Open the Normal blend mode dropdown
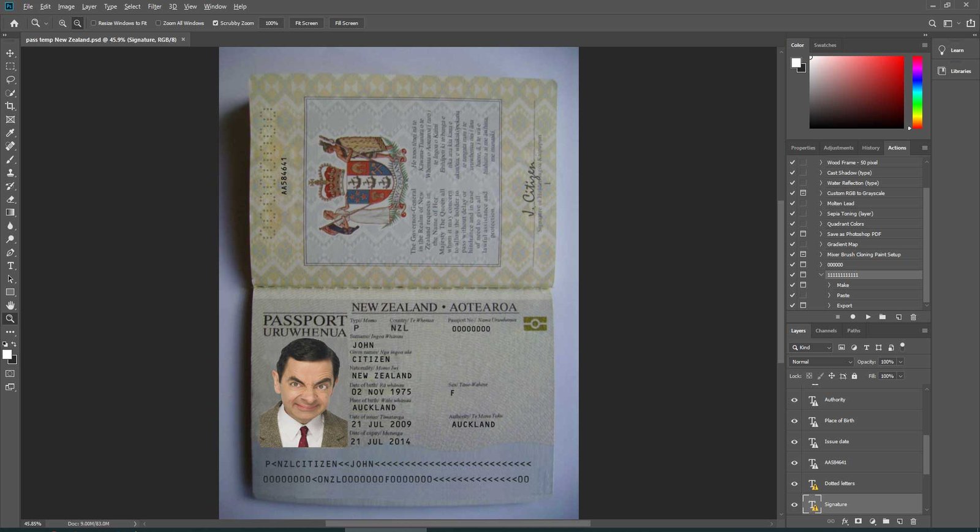This screenshot has width=980, height=532. click(x=822, y=362)
